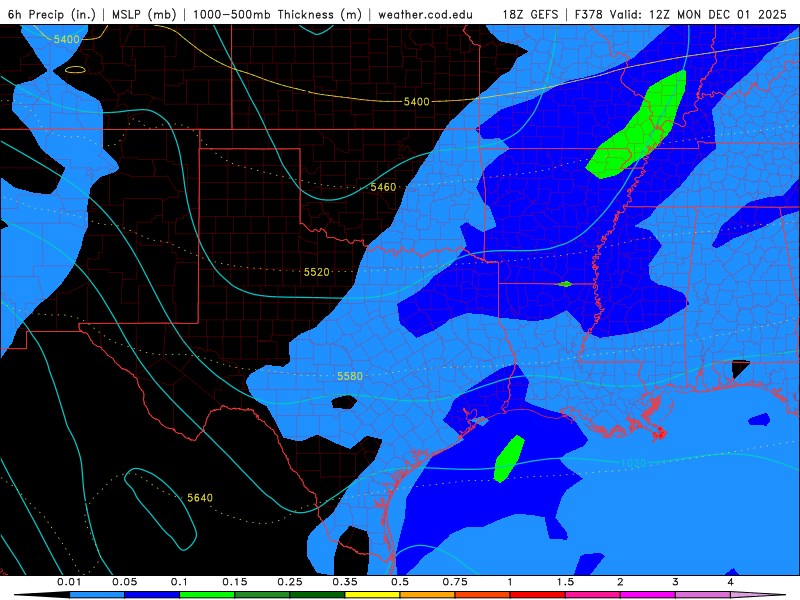Click the '2' legend value
This screenshot has width=800, height=600.
pos(620,582)
